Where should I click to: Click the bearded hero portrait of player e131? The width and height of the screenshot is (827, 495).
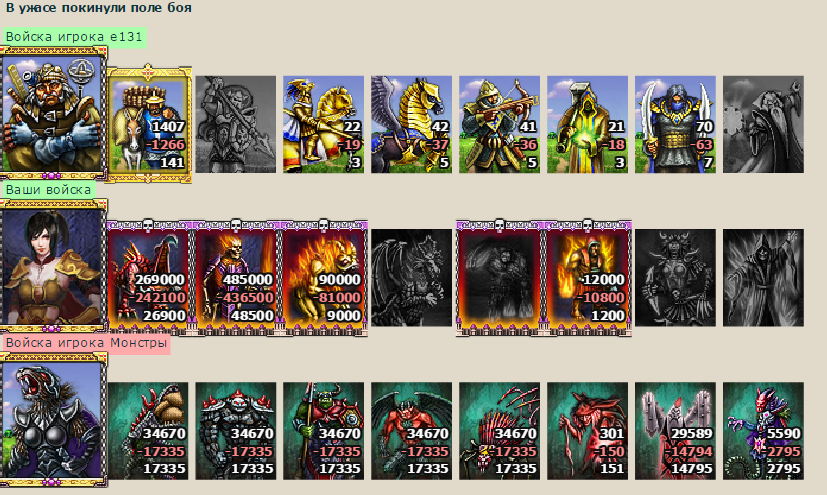[x=53, y=113]
